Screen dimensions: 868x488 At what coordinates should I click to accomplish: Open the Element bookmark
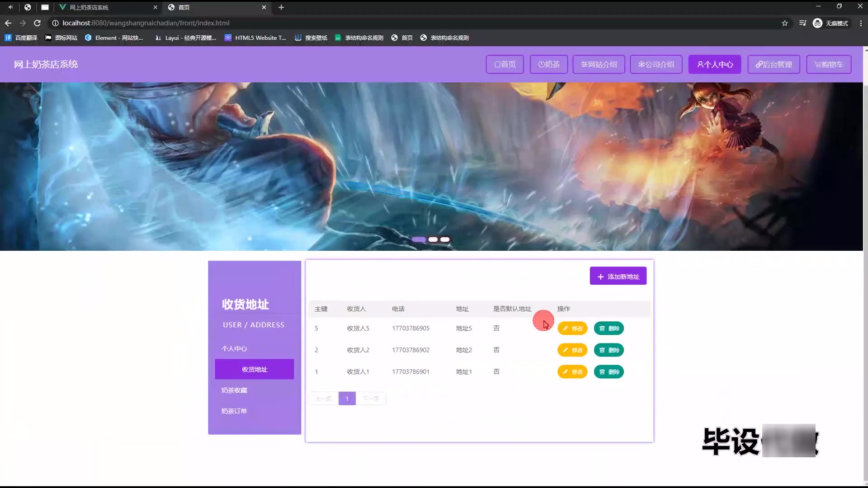pyautogui.click(x=114, y=38)
